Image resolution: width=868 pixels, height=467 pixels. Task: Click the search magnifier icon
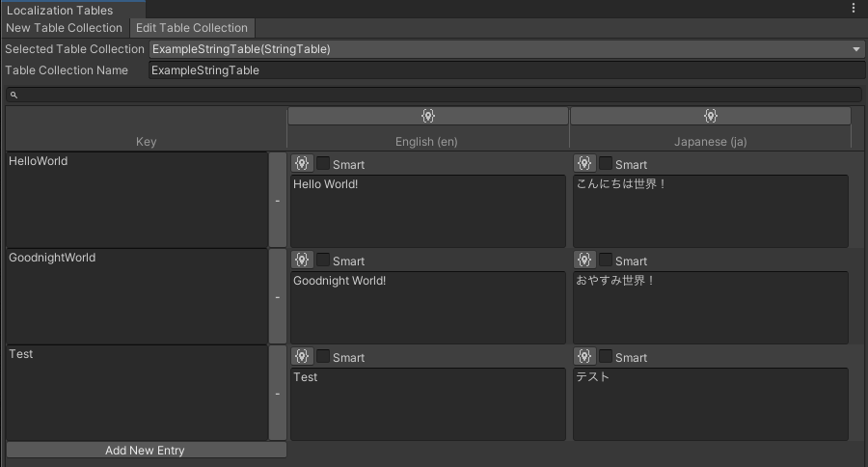coord(14,96)
